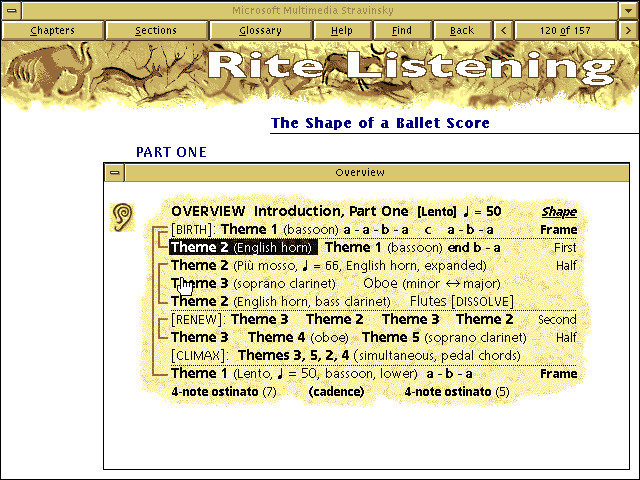The width and height of the screenshot is (640, 480).
Task: Click the bottom Frame label
Action: pos(558,373)
